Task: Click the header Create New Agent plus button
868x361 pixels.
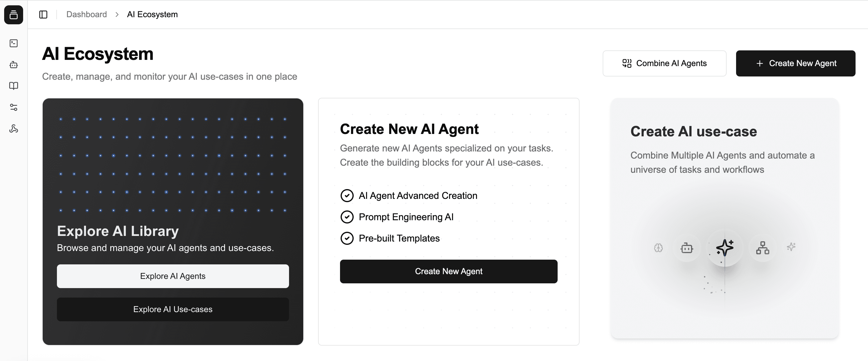Action: [x=795, y=63]
